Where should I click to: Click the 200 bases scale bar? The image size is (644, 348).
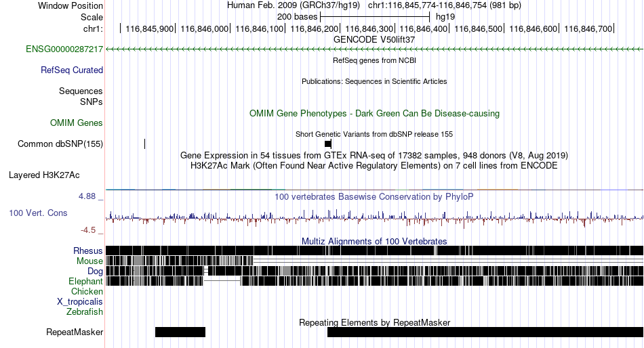[x=375, y=17]
